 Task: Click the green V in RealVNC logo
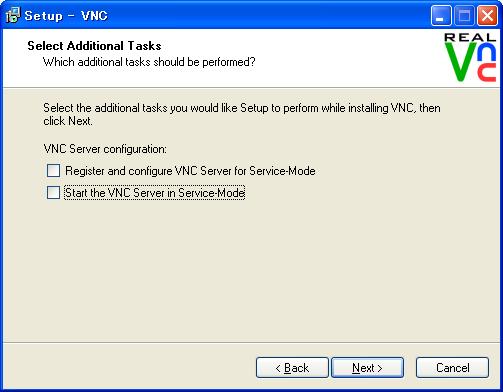(x=461, y=62)
